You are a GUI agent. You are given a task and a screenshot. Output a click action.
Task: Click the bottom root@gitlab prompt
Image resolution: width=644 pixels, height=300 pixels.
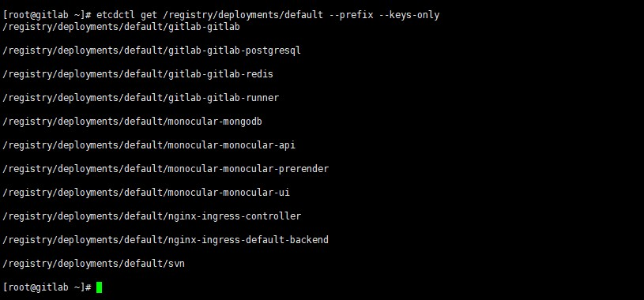click(47, 287)
